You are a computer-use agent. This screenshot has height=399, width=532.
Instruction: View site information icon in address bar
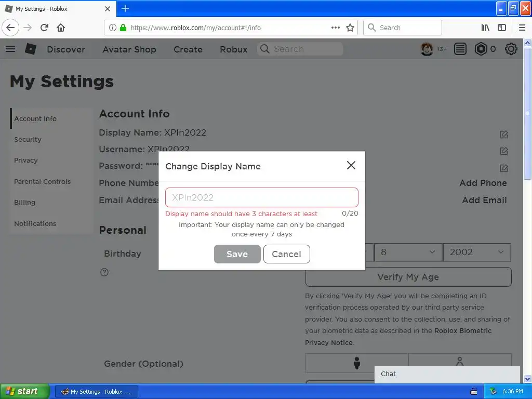(x=113, y=28)
